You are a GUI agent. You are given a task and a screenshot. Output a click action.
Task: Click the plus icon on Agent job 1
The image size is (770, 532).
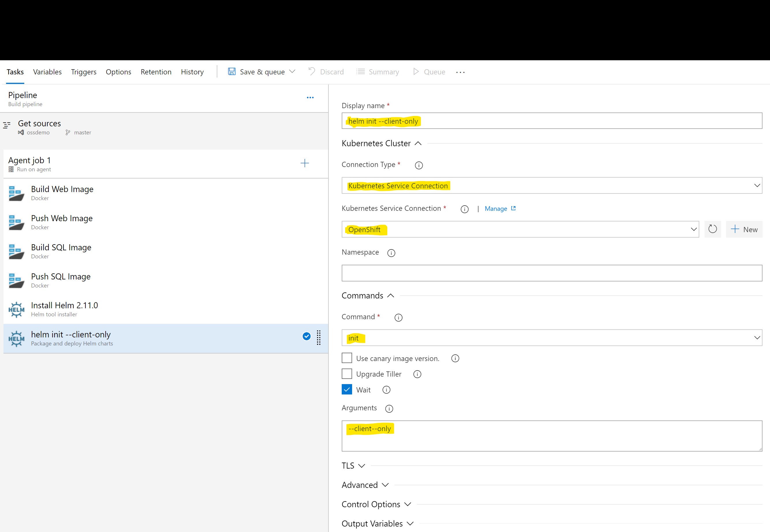point(304,163)
